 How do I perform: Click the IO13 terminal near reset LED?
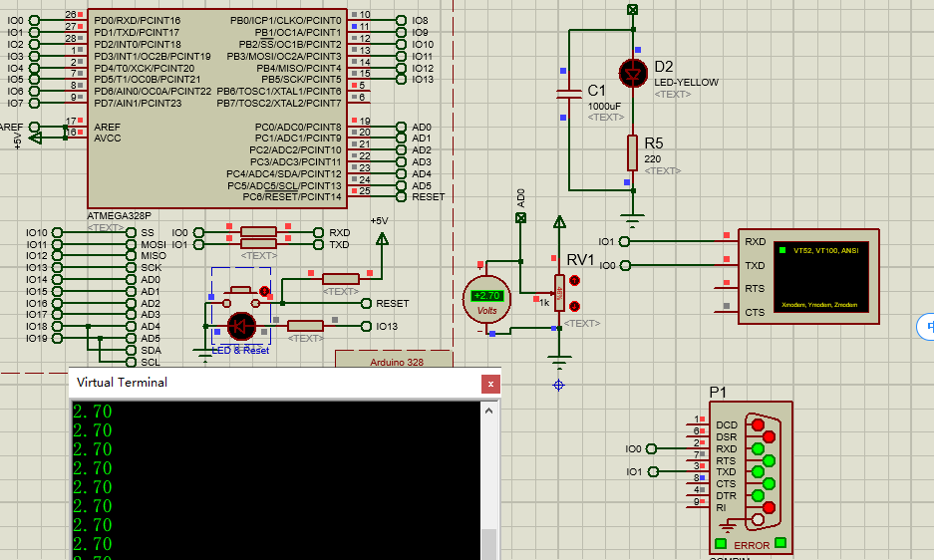pyautogui.click(x=387, y=326)
